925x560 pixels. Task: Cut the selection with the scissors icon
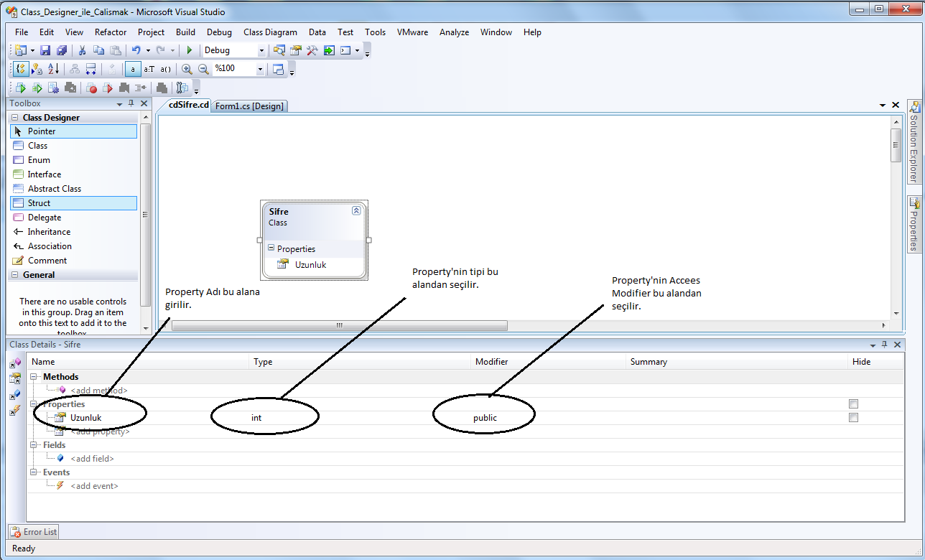click(x=82, y=50)
